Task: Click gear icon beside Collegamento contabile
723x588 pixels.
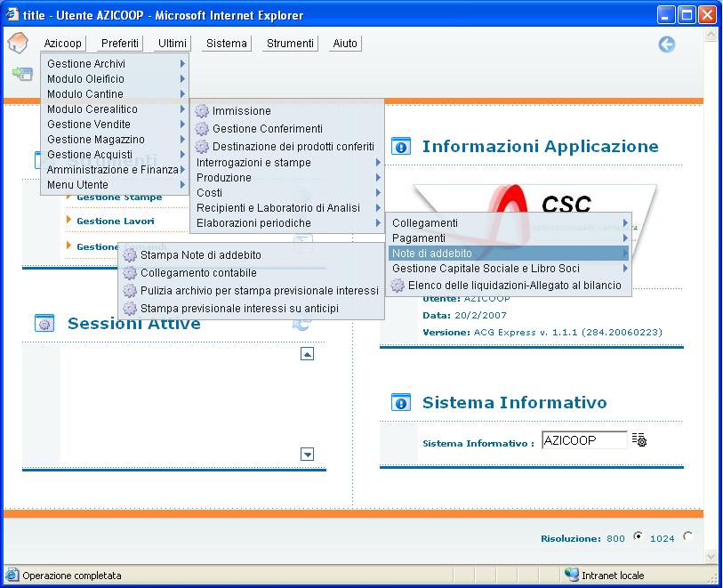Action: point(130,273)
